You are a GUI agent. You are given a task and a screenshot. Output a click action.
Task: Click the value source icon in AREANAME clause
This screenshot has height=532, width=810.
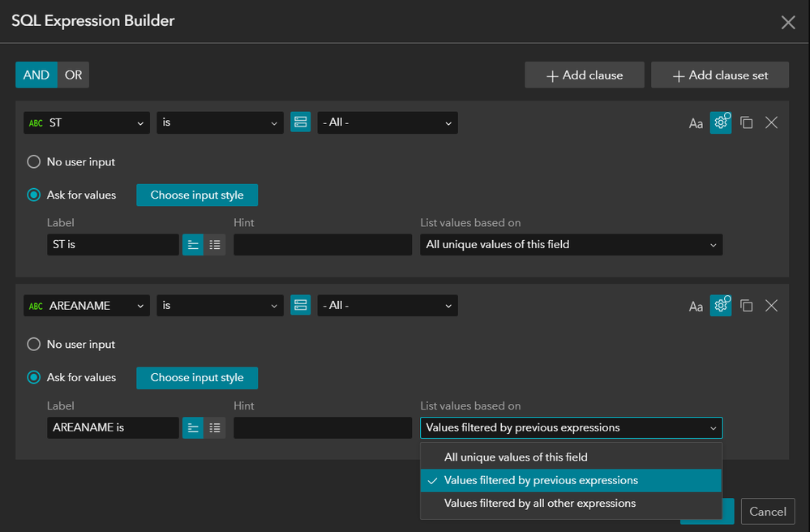pyautogui.click(x=301, y=305)
